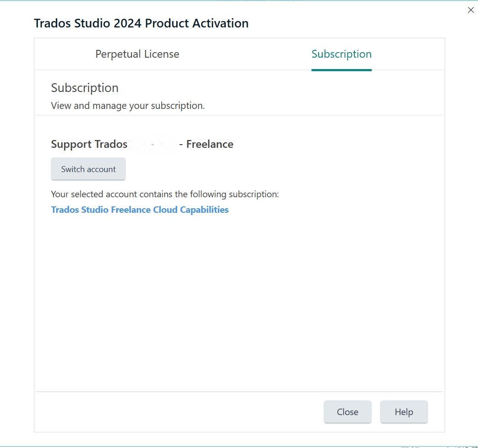Click the Subscription section heading
This screenshot has width=478, height=448.
tap(85, 87)
